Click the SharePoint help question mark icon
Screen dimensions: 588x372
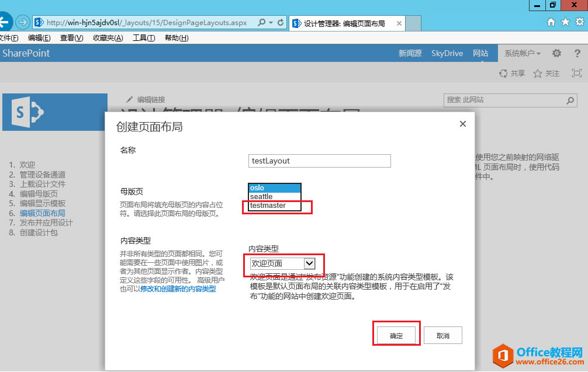click(577, 53)
